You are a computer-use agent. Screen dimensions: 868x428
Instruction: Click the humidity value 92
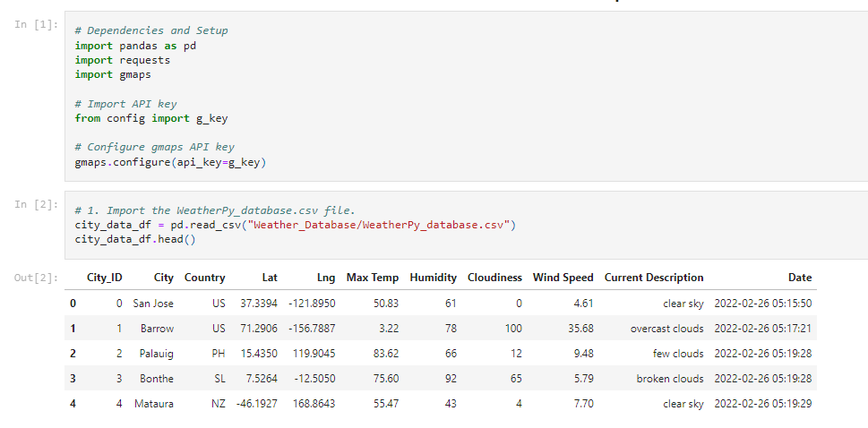(x=451, y=379)
